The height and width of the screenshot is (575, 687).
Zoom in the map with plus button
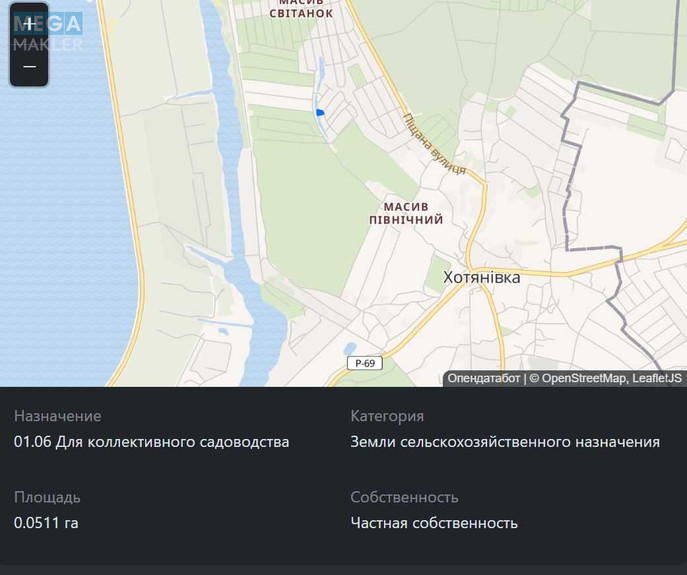(x=29, y=24)
